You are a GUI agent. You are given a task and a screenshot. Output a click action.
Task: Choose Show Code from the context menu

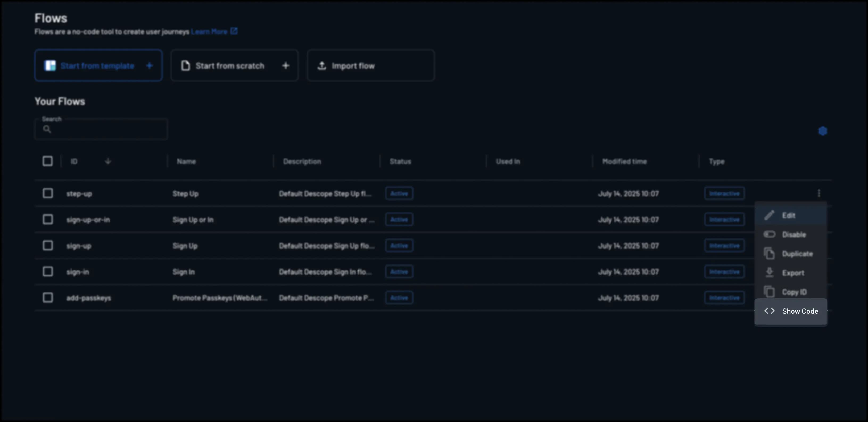click(800, 311)
